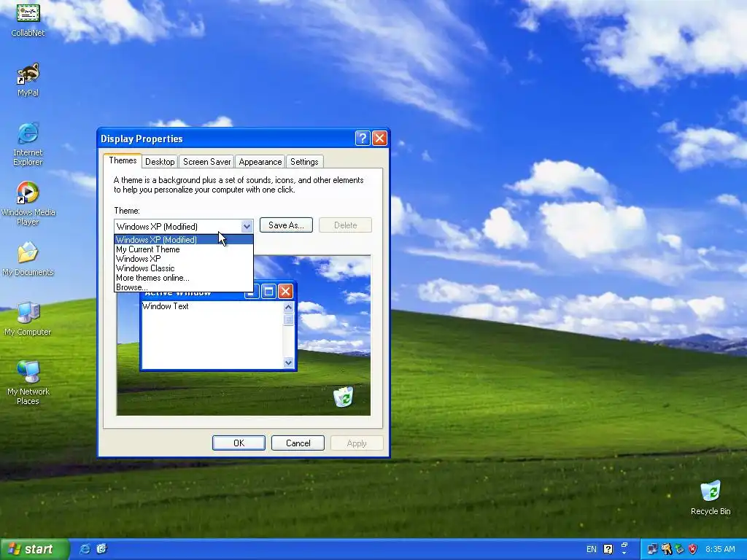The width and height of the screenshot is (747, 560).
Task: Select the My Network Places icon
Action: 28,383
